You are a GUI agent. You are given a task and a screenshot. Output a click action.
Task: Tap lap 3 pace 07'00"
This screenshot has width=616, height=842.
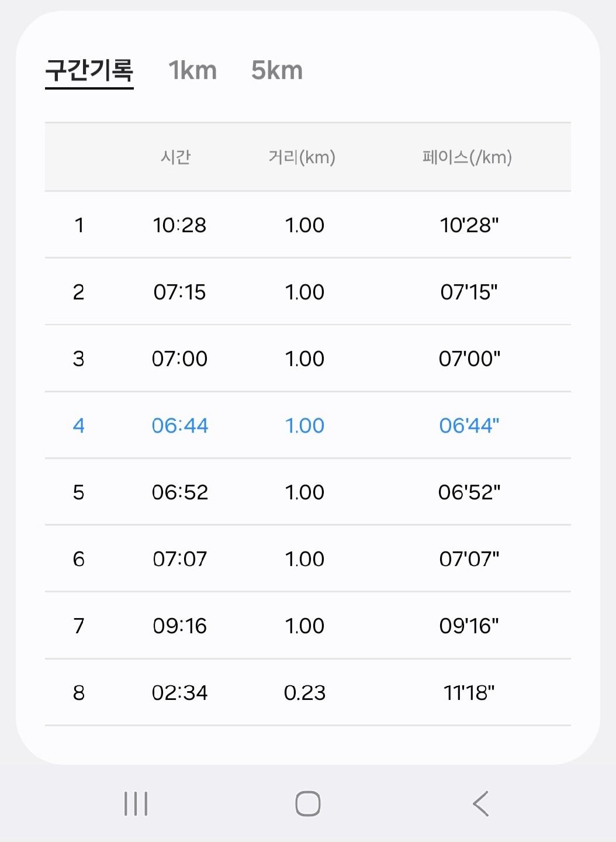coord(469,358)
